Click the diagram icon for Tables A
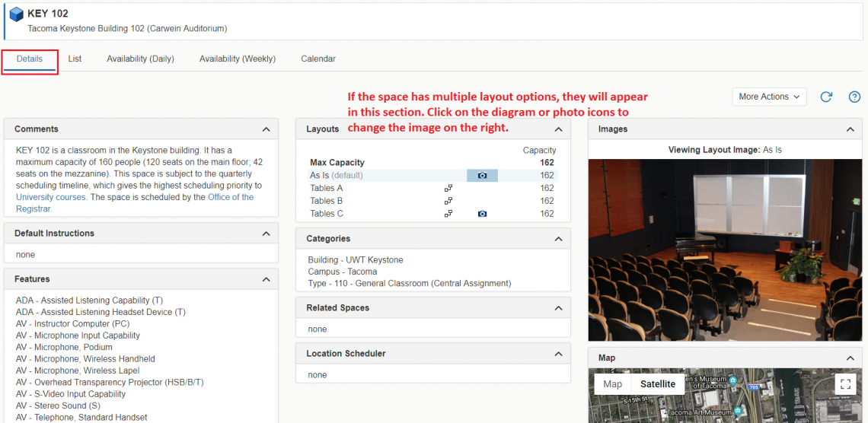 [x=448, y=188]
